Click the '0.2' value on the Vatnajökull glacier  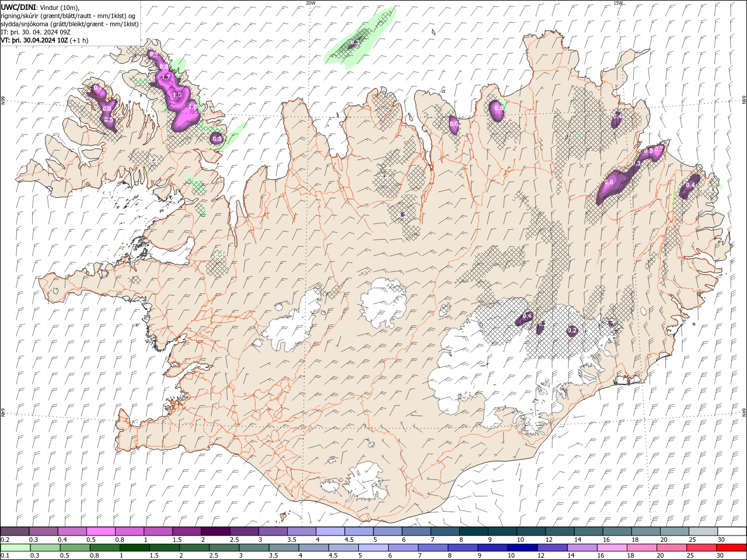point(572,331)
